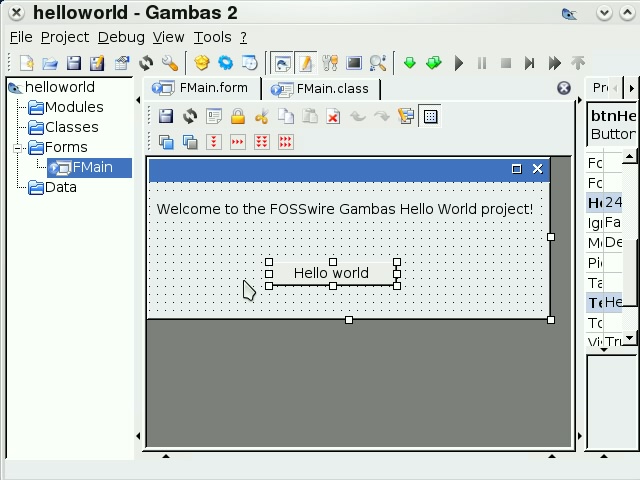Switch to the FMain.class tab
The height and width of the screenshot is (480, 640).
(x=321, y=89)
